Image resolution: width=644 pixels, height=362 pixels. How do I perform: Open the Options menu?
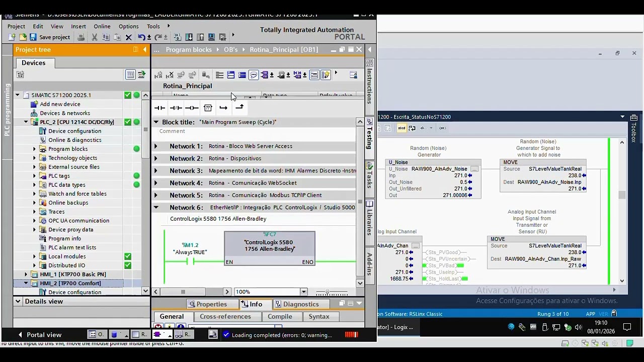[x=128, y=26]
